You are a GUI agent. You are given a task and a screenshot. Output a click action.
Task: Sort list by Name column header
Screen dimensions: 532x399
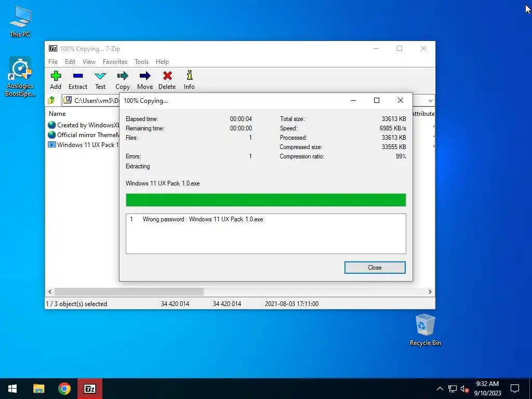[57, 114]
